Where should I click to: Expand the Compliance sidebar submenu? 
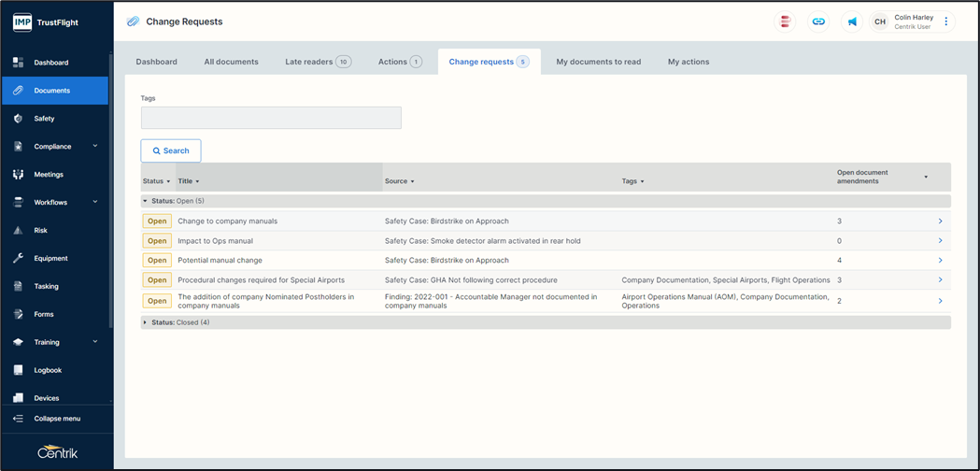(94, 147)
